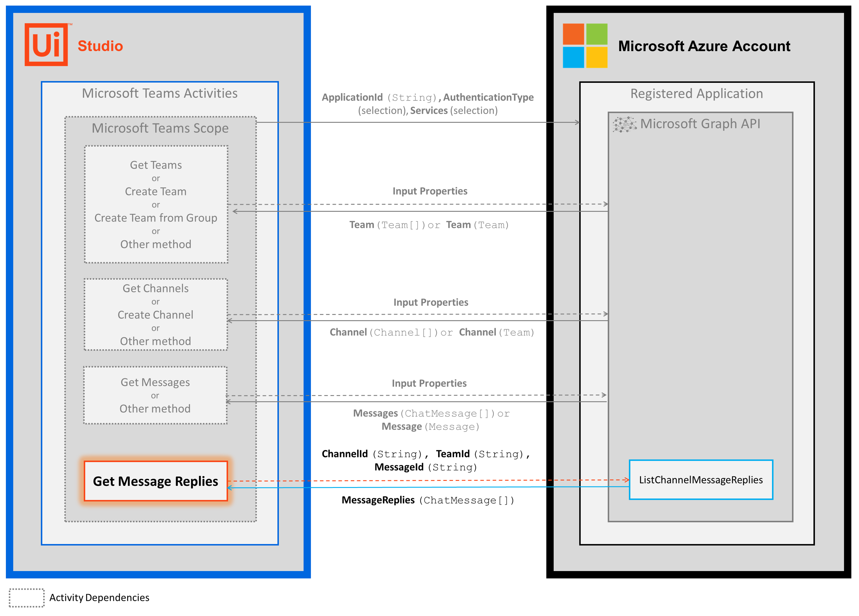Click the "Microsoft Azure Account" heading
Viewport: 859px width, 616px height.
click(704, 46)
